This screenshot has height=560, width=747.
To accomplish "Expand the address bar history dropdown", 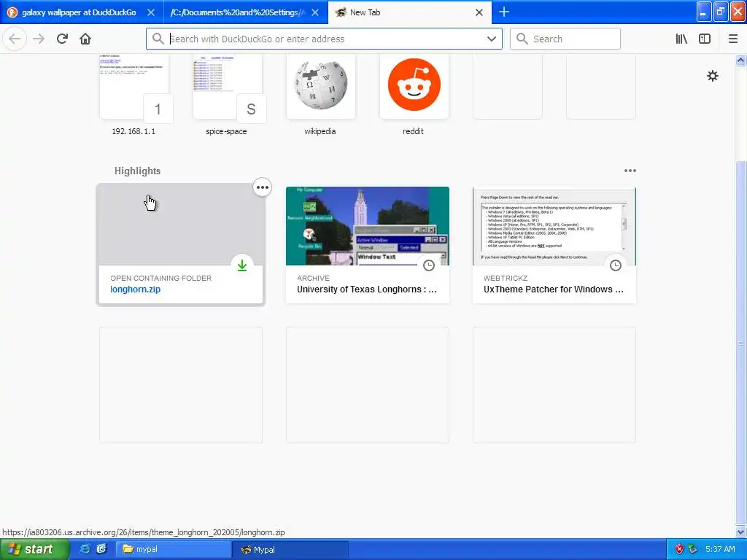I will coord(492,39).
